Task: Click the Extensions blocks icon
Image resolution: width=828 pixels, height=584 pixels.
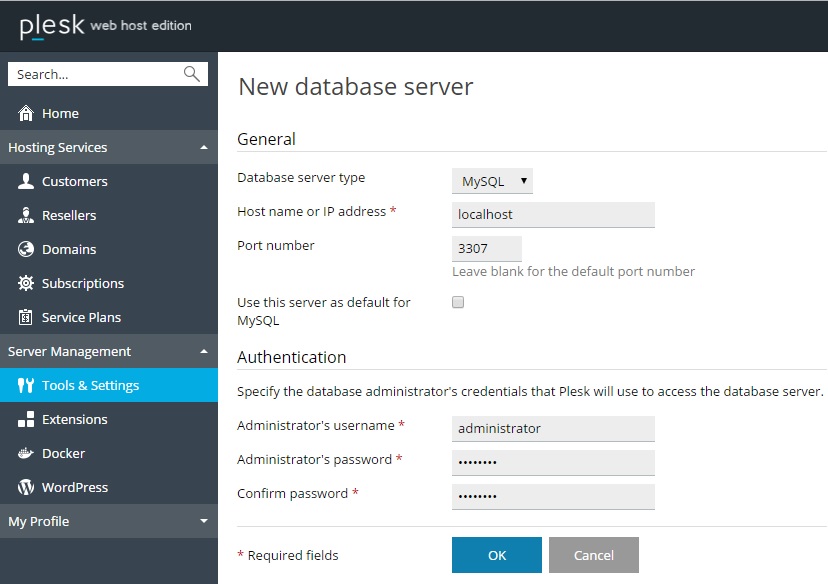Action: point(26,420)
